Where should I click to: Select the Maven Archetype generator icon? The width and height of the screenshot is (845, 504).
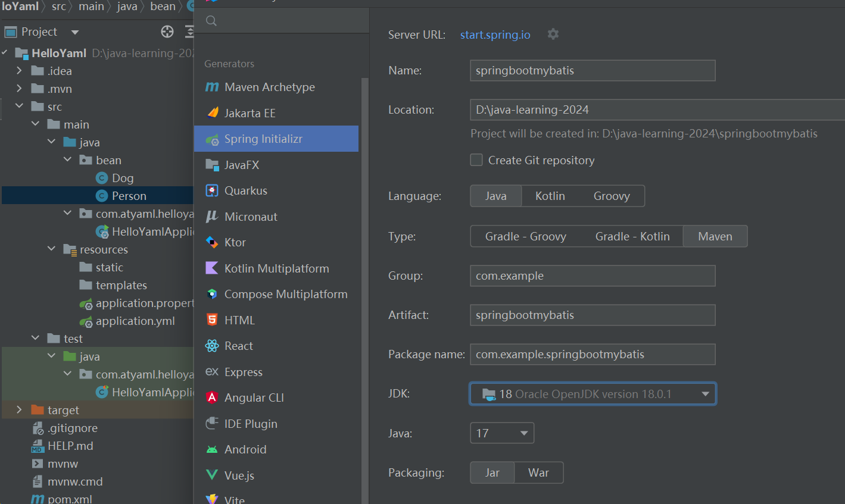point(212,87)
